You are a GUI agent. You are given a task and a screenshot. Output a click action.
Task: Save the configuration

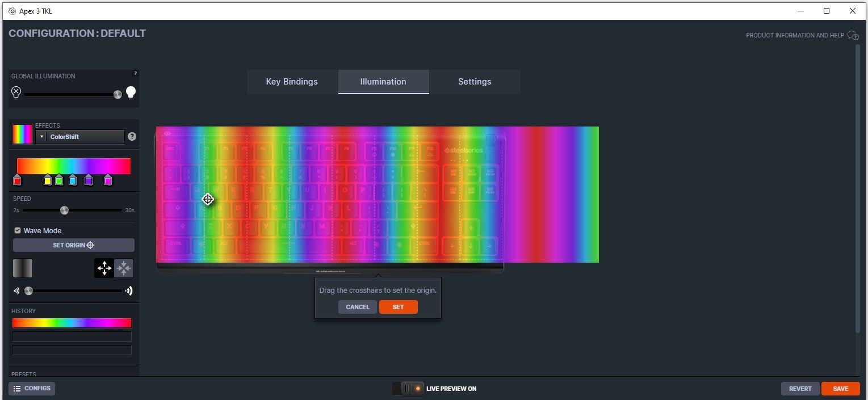(840, 389)
